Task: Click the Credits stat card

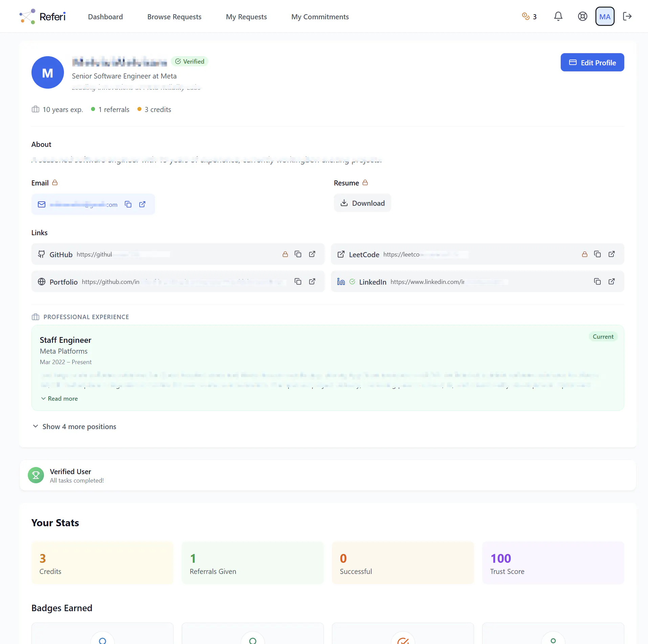Action: pos(102,563)
